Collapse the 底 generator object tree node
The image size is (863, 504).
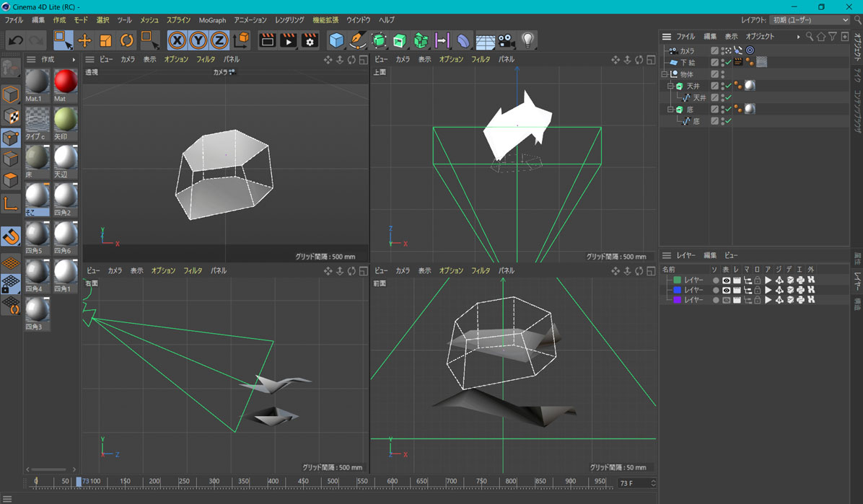[670, 110]
